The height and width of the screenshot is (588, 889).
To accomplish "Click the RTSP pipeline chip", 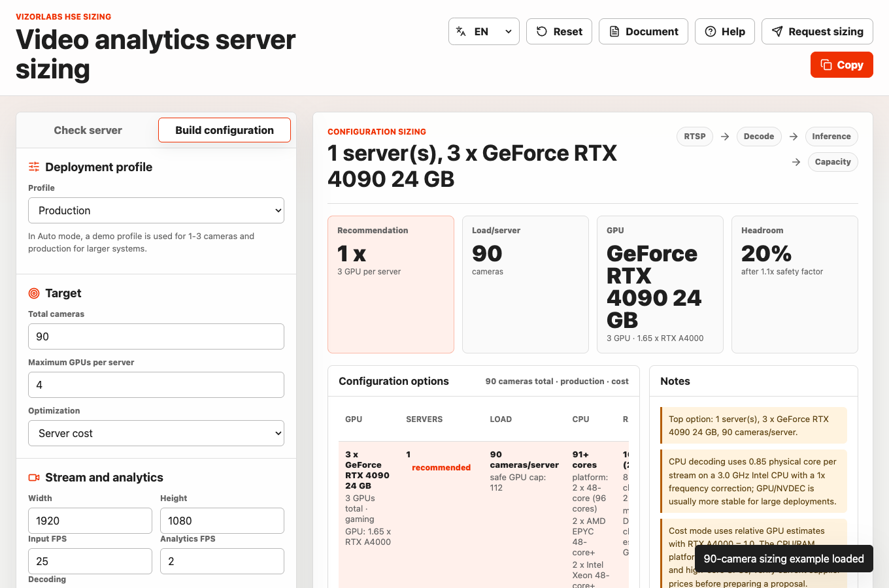I will 695,137.
